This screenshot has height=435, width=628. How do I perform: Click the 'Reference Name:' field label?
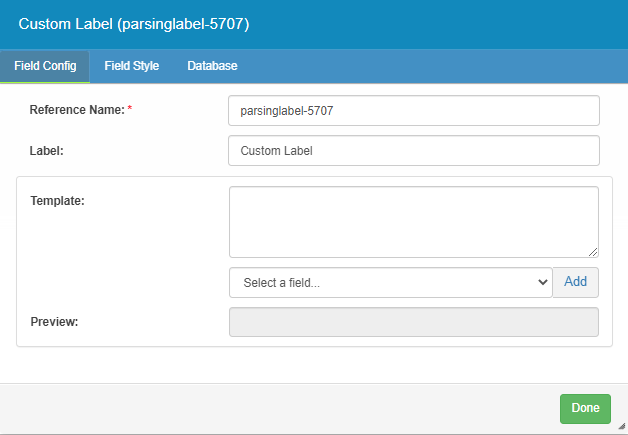coord(76,110)
